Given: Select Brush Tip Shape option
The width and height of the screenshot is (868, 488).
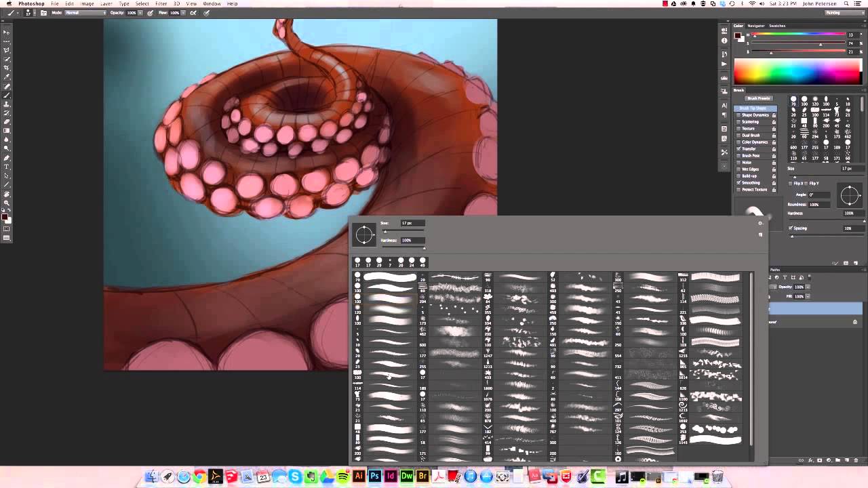Looking at the screenshot, I should pyautogui.click(x=754, y=108).
